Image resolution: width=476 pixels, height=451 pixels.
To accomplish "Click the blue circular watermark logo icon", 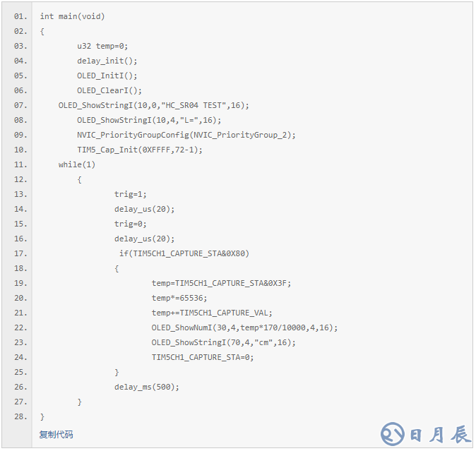I will [x=393, y=434].
